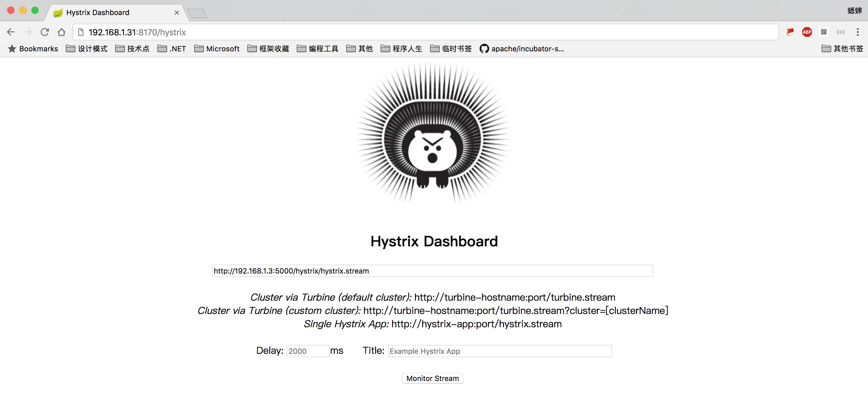Open a new tab button
The image size is (868, 416).
click(198, 14)
